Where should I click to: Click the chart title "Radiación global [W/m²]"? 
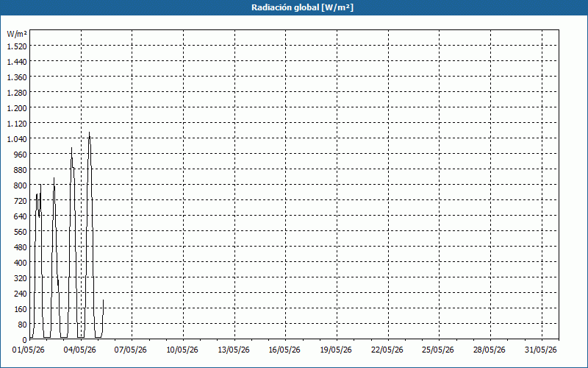[x=302, y=7]
